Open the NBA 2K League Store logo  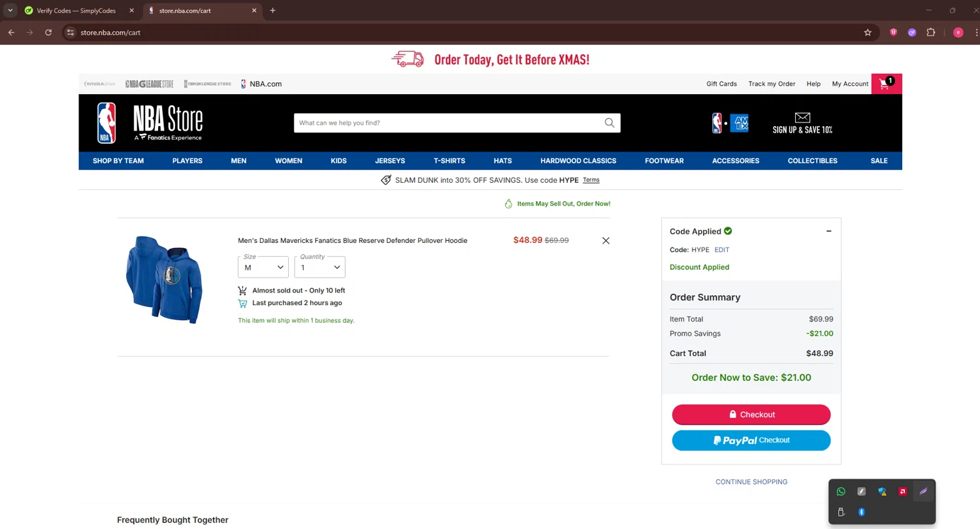tap(207, 84)
